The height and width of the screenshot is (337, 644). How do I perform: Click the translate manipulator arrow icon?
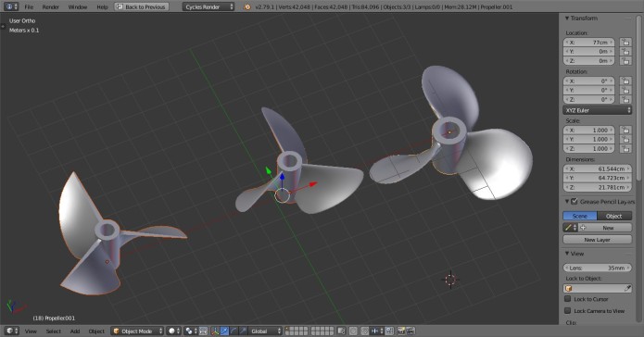pos(224,331)
